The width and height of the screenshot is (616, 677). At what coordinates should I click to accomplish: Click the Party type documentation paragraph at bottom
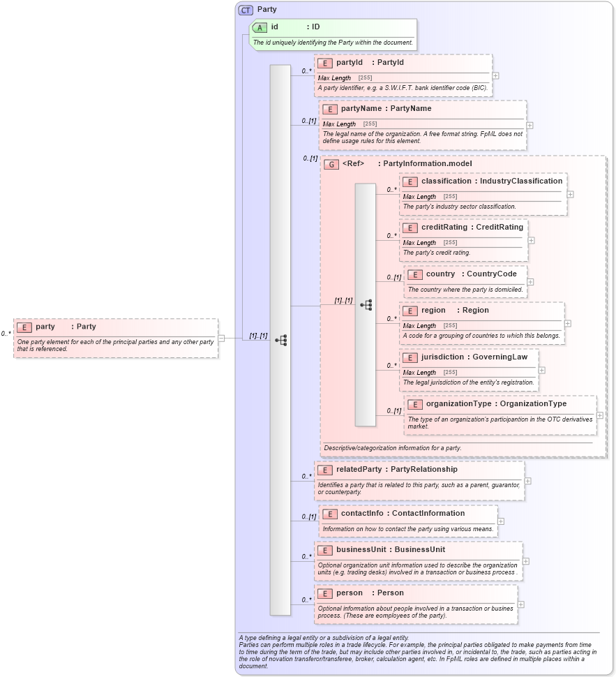click(418, 652)
